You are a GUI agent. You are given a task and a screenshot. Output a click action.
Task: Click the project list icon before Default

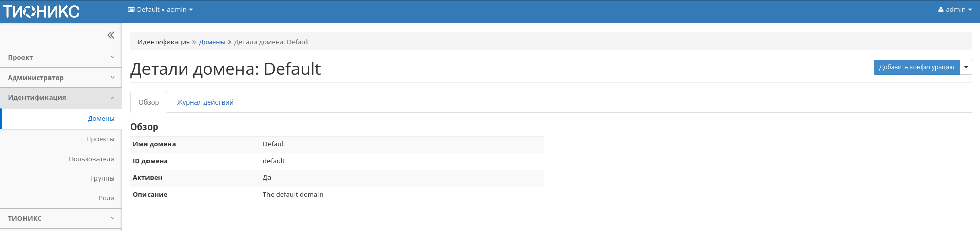click(131, 10)
